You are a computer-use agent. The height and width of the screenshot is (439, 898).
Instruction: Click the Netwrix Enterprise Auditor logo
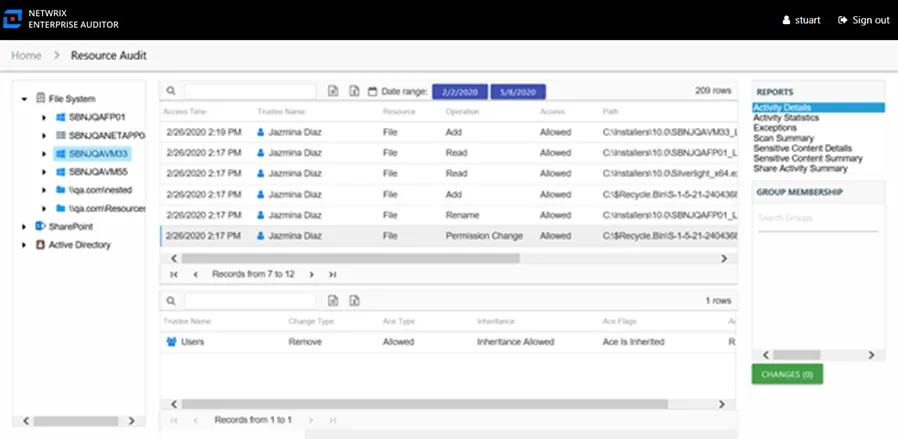[12, 19]
